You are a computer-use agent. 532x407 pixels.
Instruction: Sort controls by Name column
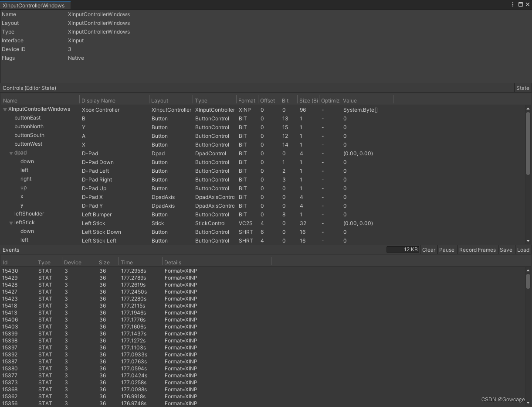coord(40,100)
